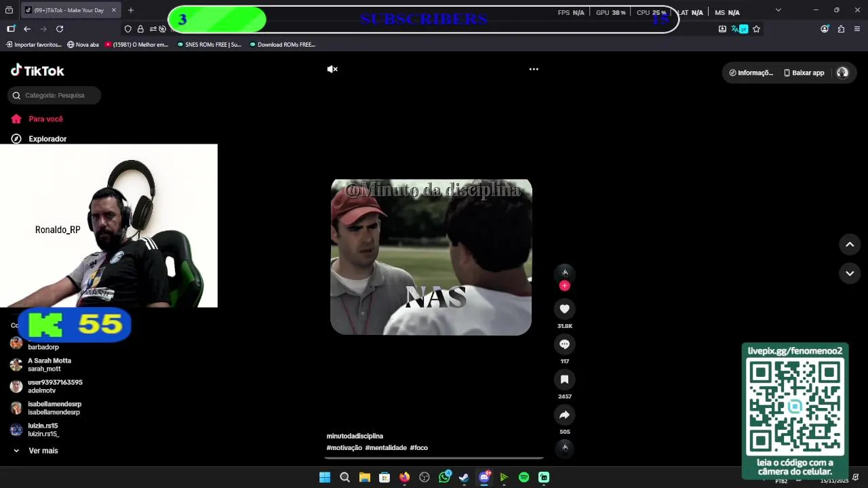Share the video via arrow icon
Viewport: 868px width, 488px height.
[x=564, y=415]
